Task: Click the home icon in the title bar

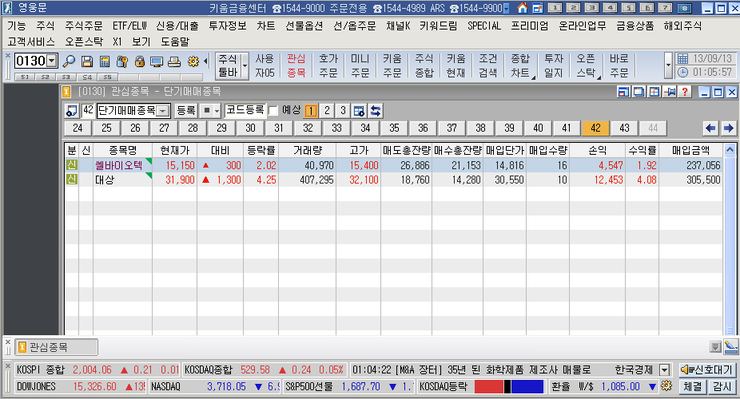Action: [522, 8]
